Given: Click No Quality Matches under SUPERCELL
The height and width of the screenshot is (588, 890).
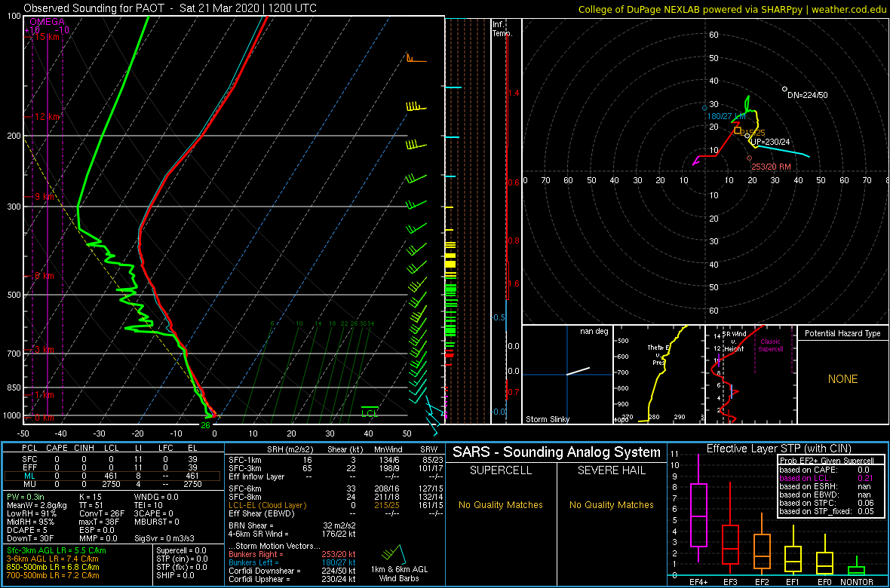Looking at the screenshot, I should pyautogui.click(x=502, y=504).
